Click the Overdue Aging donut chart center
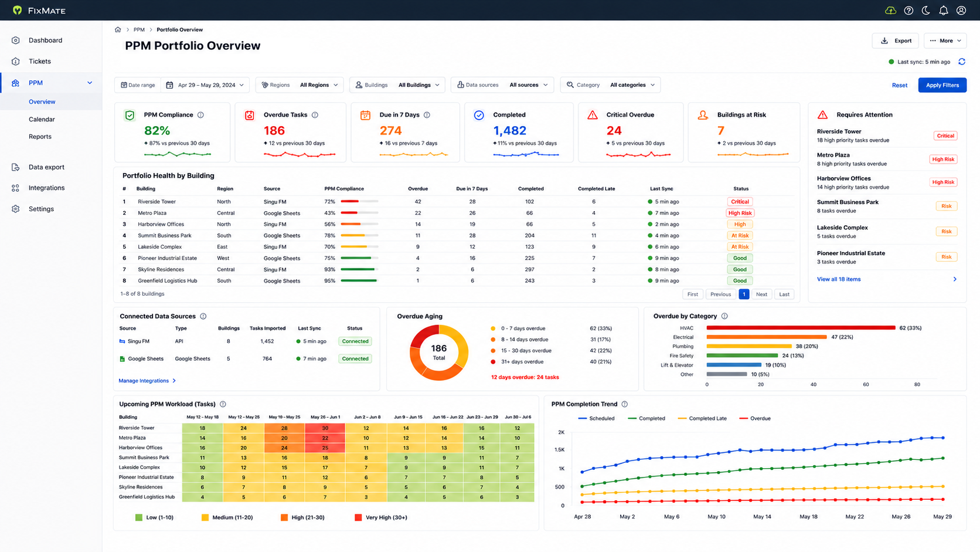Viewport: 980px width, 552px height. [x=439, y=353]
